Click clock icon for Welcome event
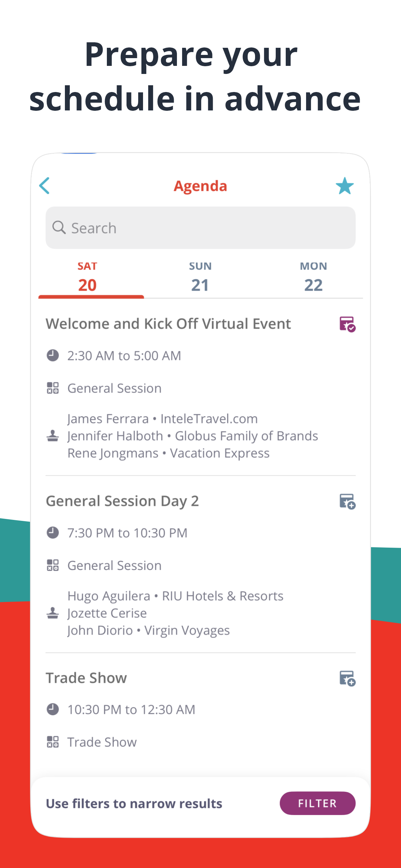This screenshot has width=401, height=868. (x=53, y=356)
